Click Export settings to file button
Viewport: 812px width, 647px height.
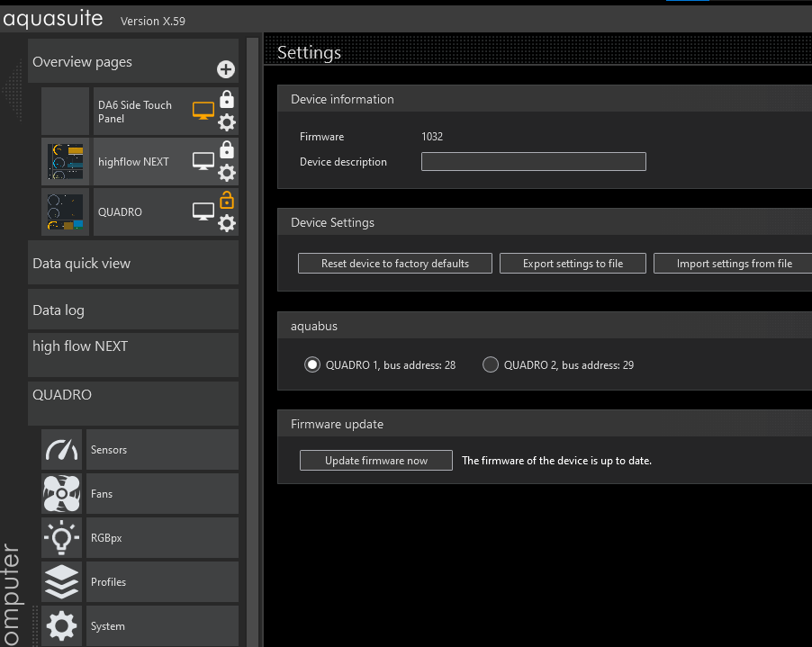pos(573,263)
